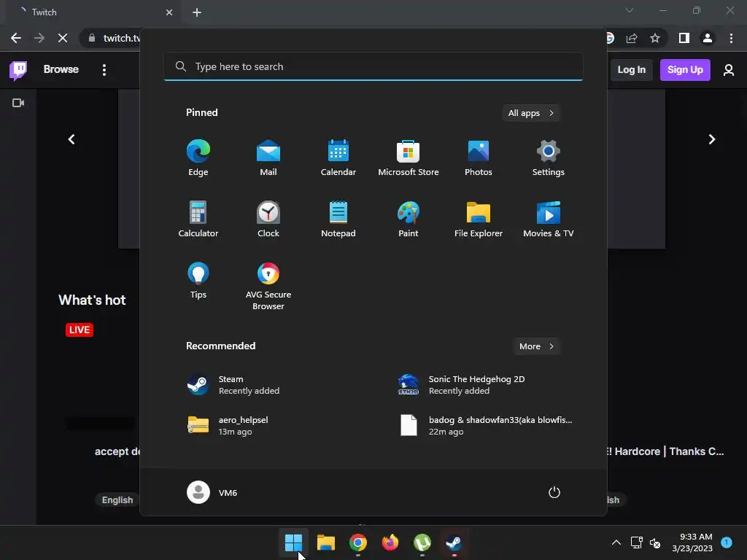Open the Clock app
Viewport: 747px width, 560px height.
(x=268, y=219)
